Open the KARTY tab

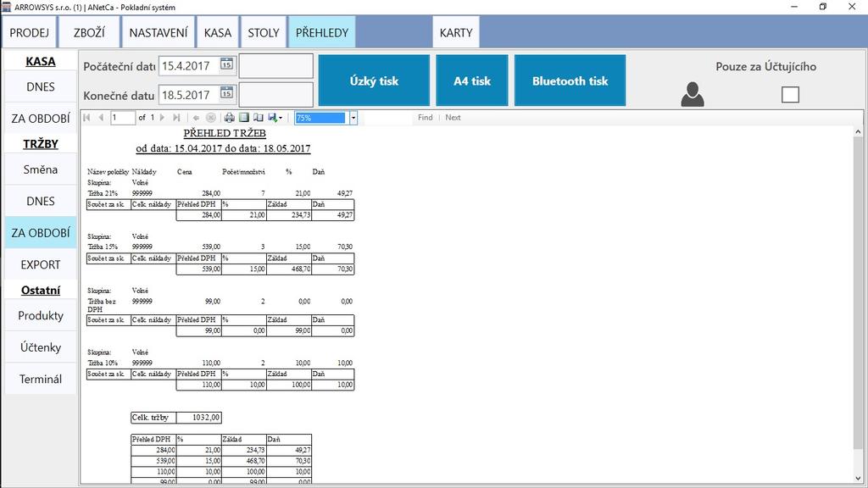pos(455,33)
